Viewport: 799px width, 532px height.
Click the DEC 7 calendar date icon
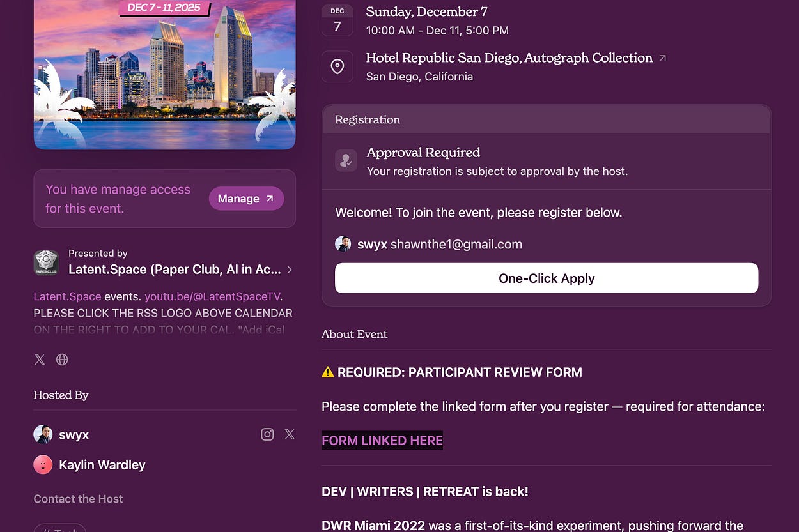tap(337, 19)
